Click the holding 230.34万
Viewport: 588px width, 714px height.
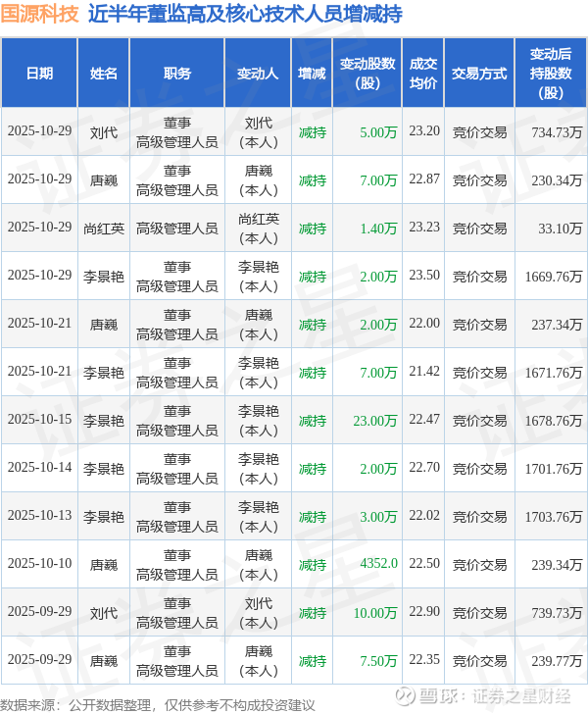pos(557,180)
